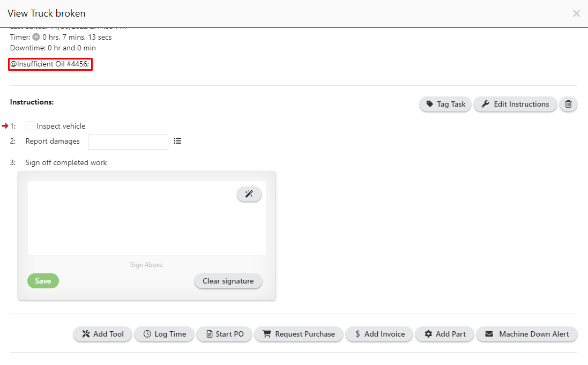
Task: Click the shopping cart icon on Request Purchase
Action: pos(266,334)
